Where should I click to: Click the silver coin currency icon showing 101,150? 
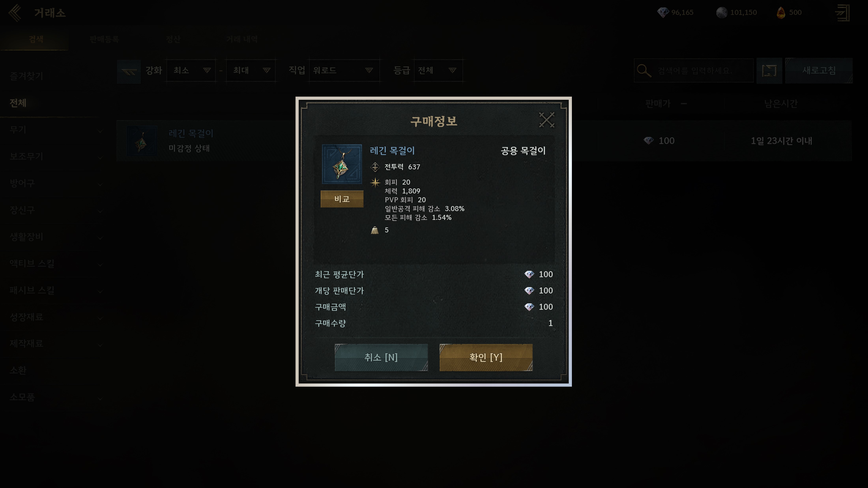(x=721, y=13)
